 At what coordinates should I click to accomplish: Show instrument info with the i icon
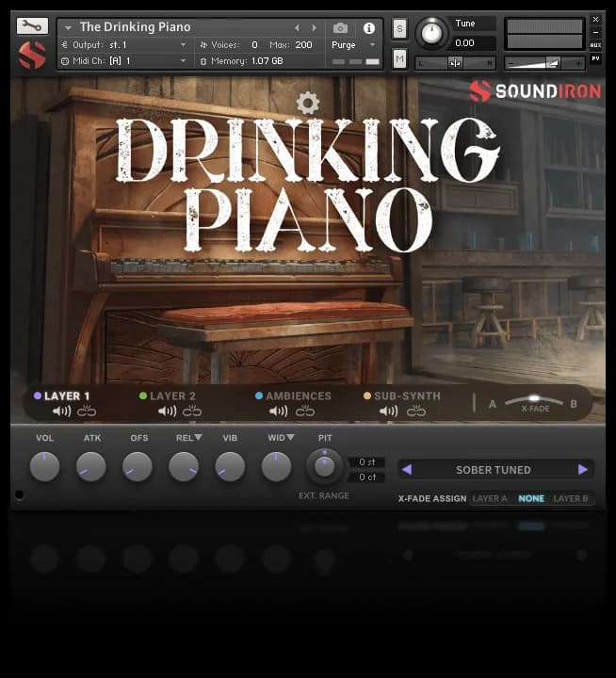point(369,28)
